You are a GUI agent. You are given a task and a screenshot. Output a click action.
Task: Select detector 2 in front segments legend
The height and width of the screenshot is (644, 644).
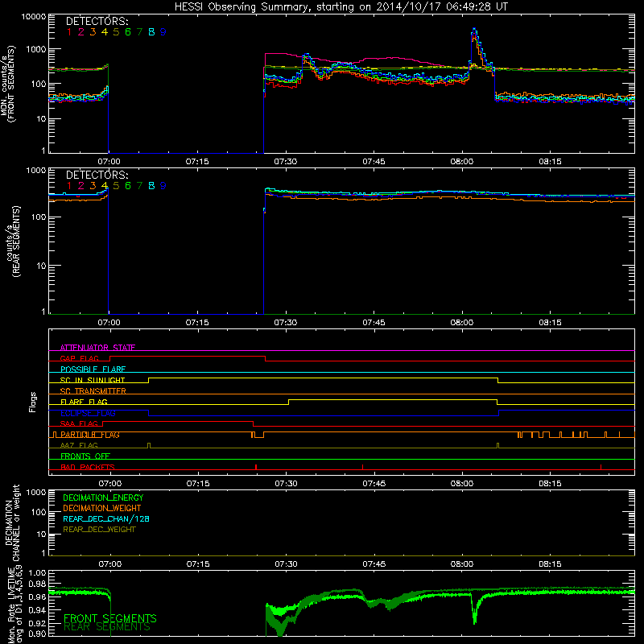pos(81,32)
